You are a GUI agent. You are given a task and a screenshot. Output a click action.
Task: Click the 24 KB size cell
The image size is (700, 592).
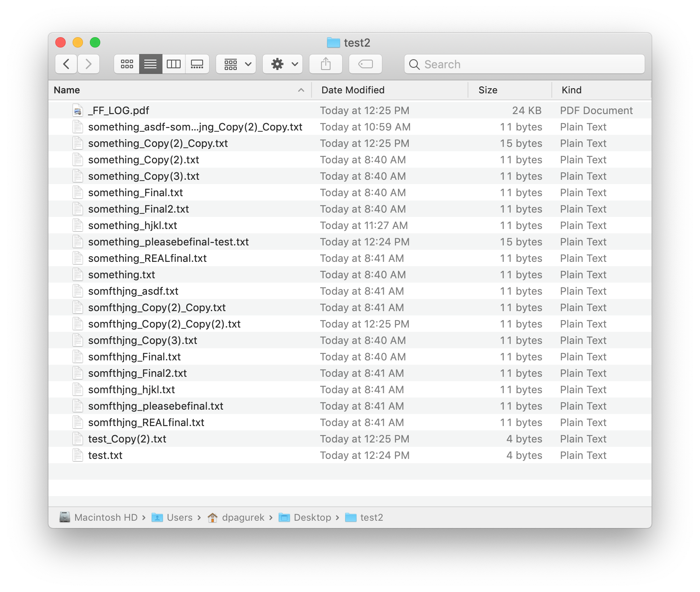pos(527,111)
